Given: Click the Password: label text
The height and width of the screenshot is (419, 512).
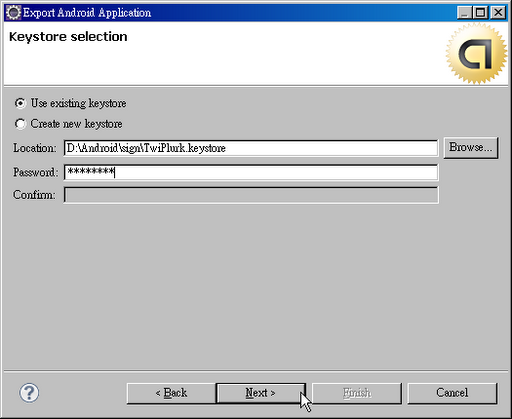Looking at the screenshot, I should point(35,172).
